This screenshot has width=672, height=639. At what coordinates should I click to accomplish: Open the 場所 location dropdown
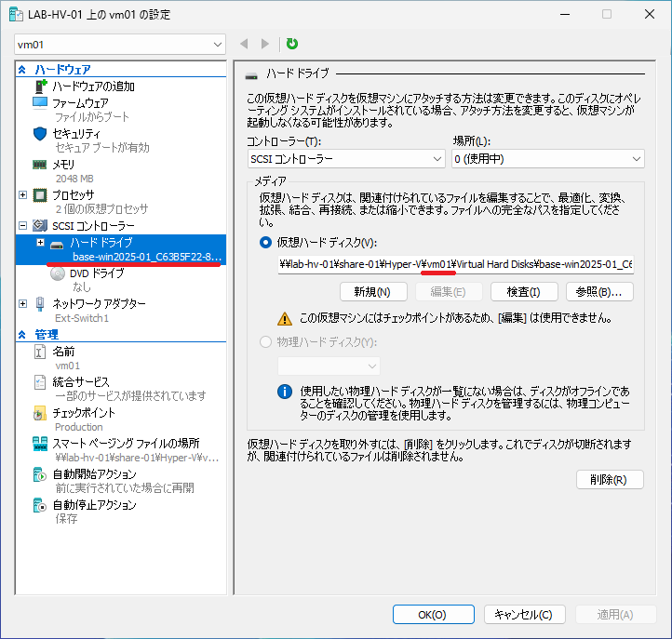(x=548, y=159)
